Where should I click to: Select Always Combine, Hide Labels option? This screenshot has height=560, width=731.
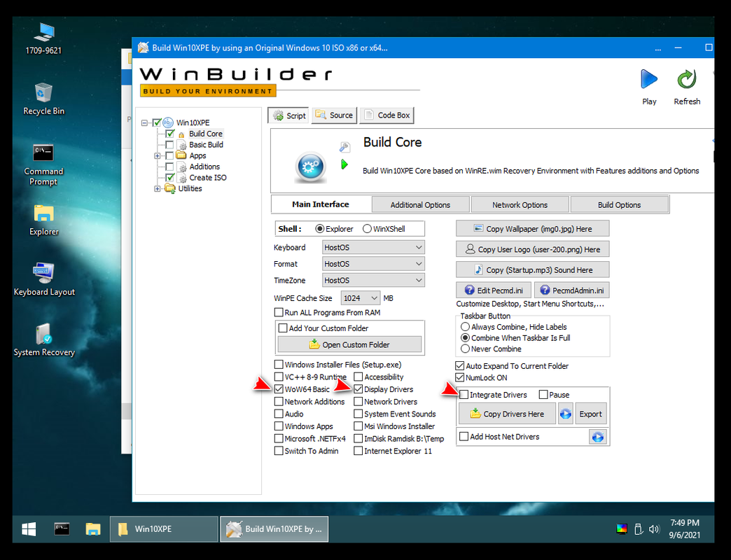pos(465,327)
